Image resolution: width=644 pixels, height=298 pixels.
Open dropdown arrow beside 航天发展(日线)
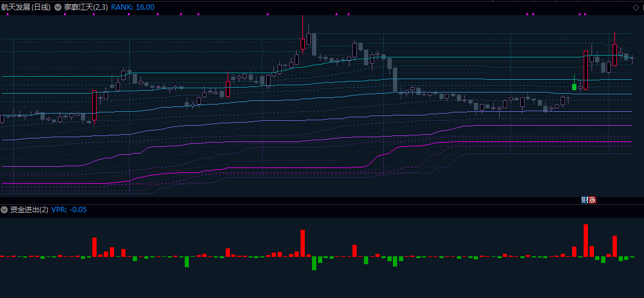(x=57, y=7)
